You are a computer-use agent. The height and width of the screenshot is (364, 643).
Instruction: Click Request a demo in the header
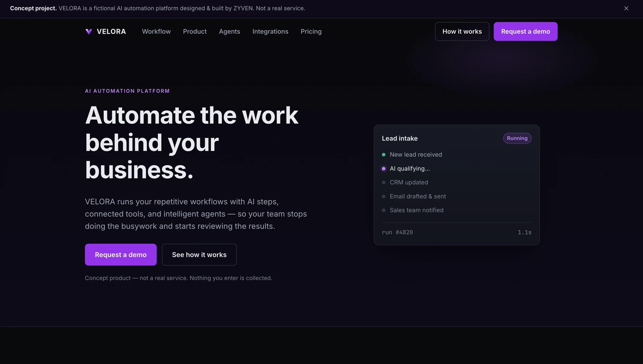coord(525,31)
